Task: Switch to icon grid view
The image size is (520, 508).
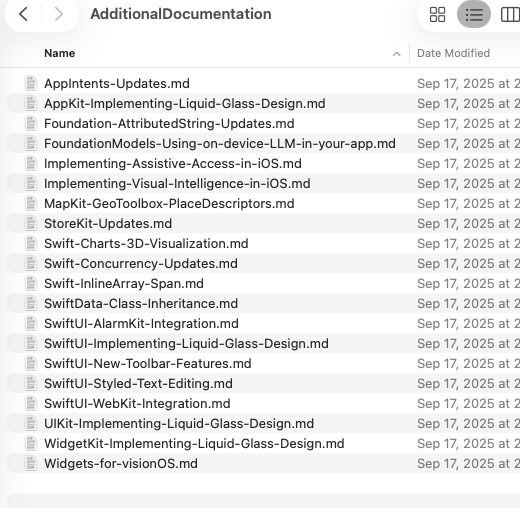Action: tap(437, 14)
